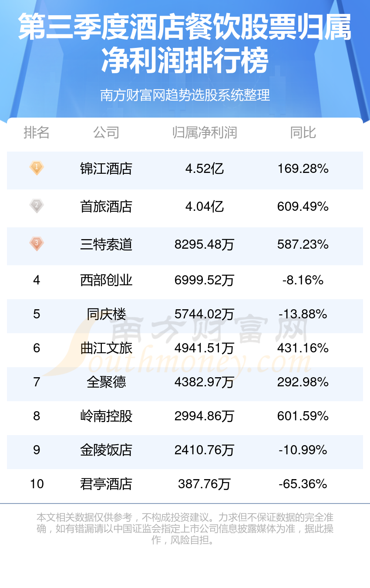
Task: Open the 首旅酒店 company entry
Action: (106, 206)
